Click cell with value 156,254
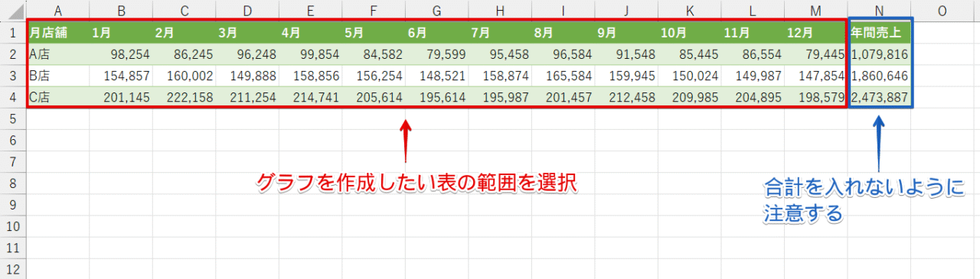This screenshot has width=980, height=279. click(x=374, y=76)
